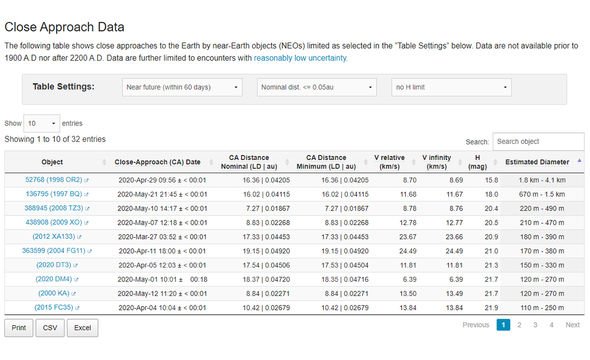This screenshot has width=590, height=360.
Task: Select diameter cell 670 m - 1.5 km
Action: point(542,194)
